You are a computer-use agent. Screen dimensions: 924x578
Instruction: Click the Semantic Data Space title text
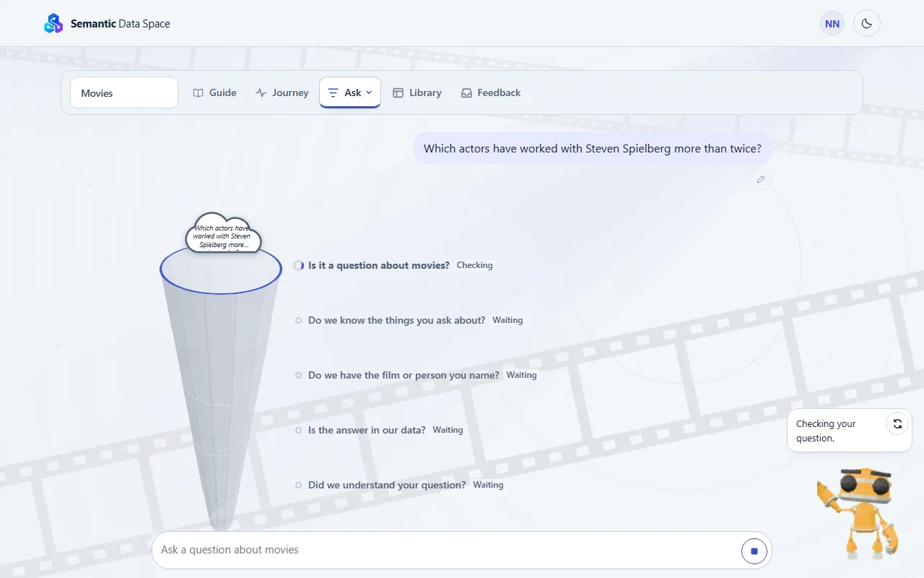[121, 23]
